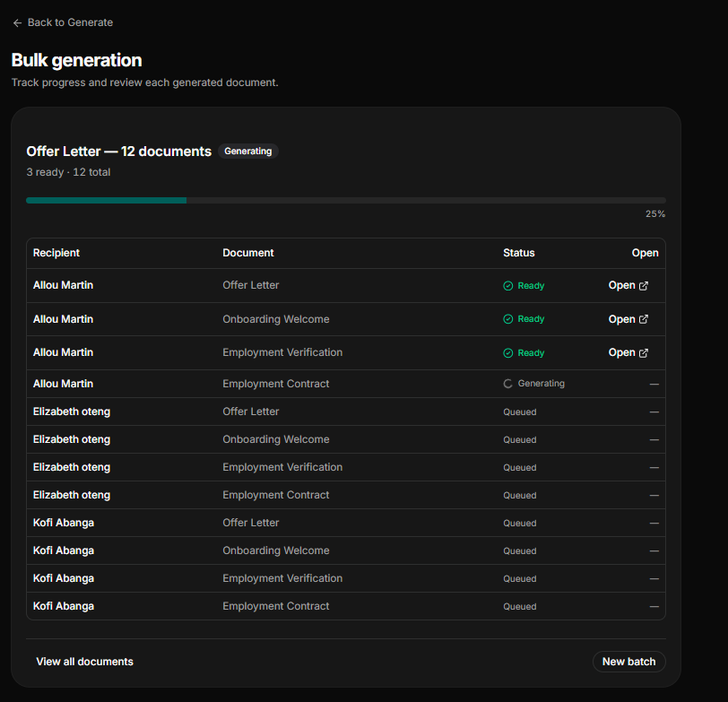Click View all documents

tap(84, 662)
